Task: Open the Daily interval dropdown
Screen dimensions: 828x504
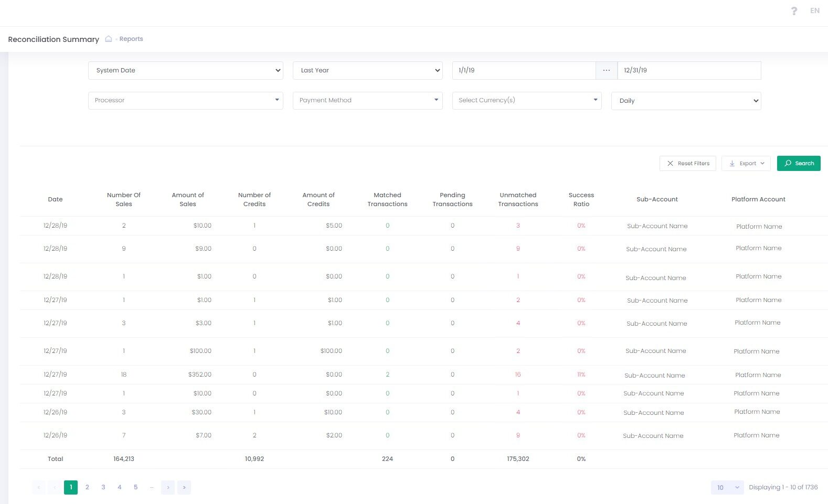Action: pos(686,101)
